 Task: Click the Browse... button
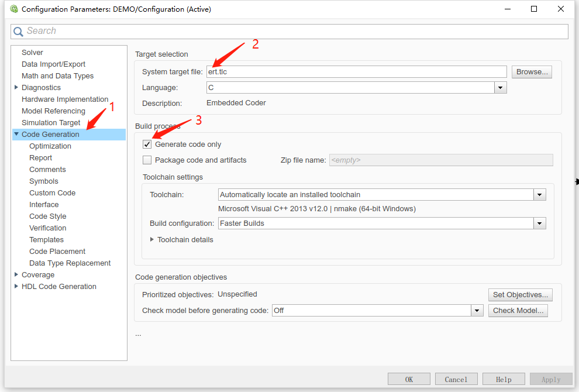532,72
